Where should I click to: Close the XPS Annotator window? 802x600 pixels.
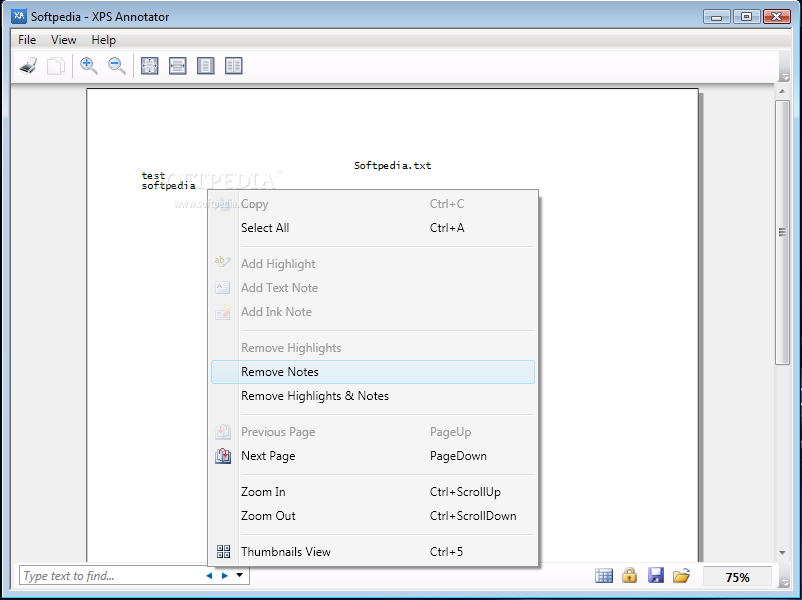(x=776, y=17)
